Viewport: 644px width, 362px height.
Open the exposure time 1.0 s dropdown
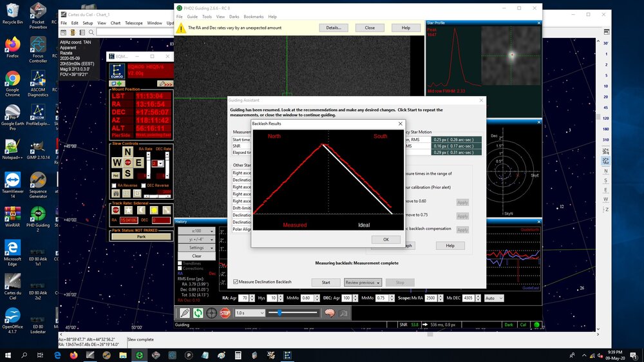tap(250, 313)
